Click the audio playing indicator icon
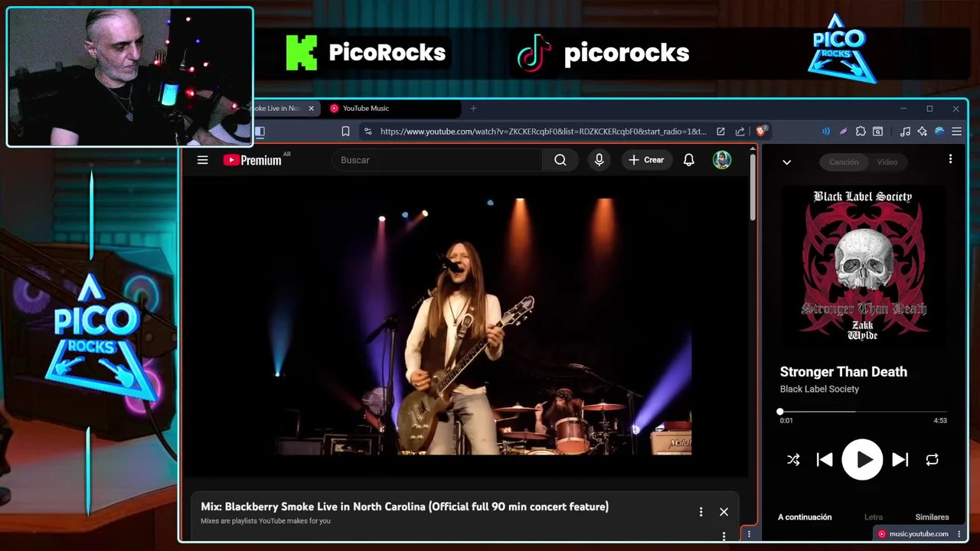Image resolution: width=980 pixels, height=551 pixels. 825,132
